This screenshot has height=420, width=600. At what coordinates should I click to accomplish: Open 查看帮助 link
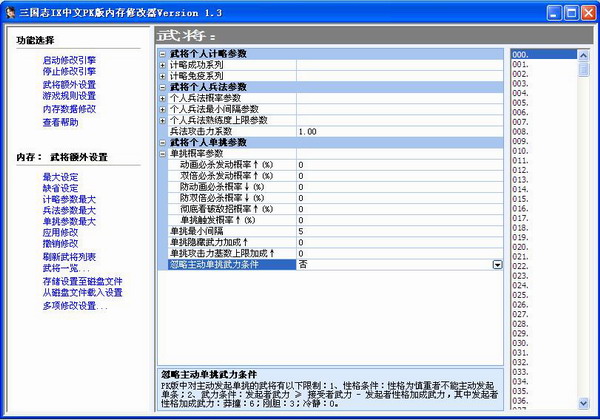tap(60, 122)
